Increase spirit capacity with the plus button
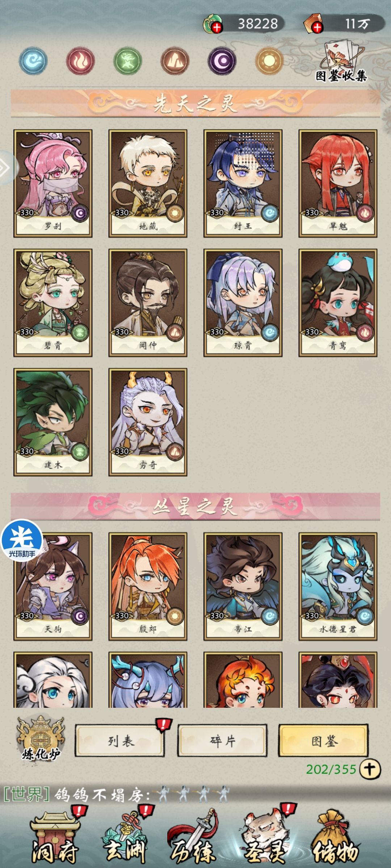The height and width of the screenshot is (868, 391). click(x=370, y=769)
